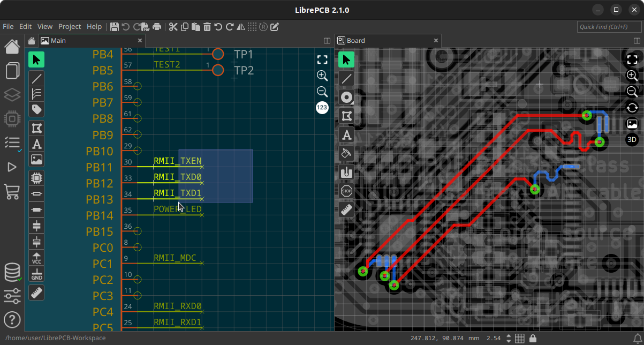Screen dimensions: 644x345
Task: Select the schematic Add Text tool
Action: click(x=36, y=144)
